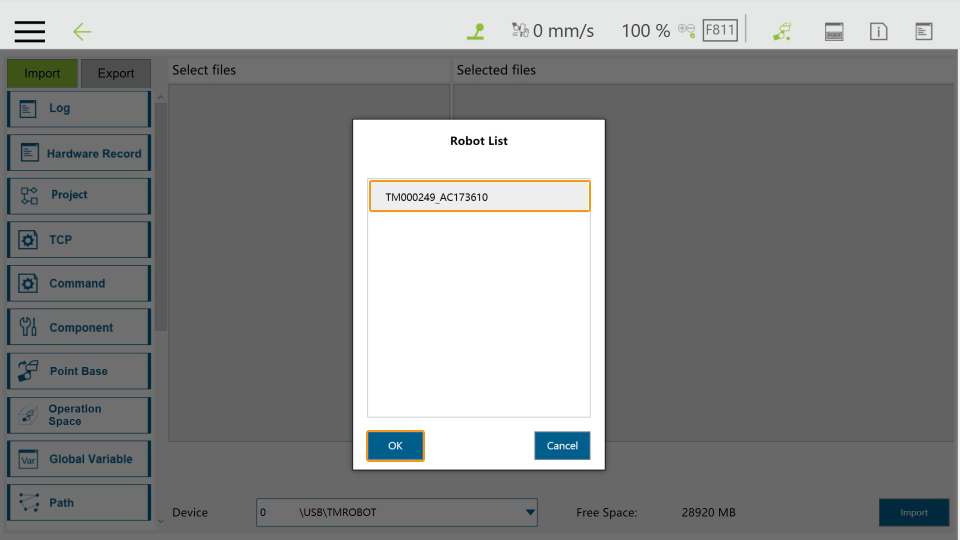Click the Import button at bottom right
Viewport: 960px width, 540px height.
coord(914,512)
